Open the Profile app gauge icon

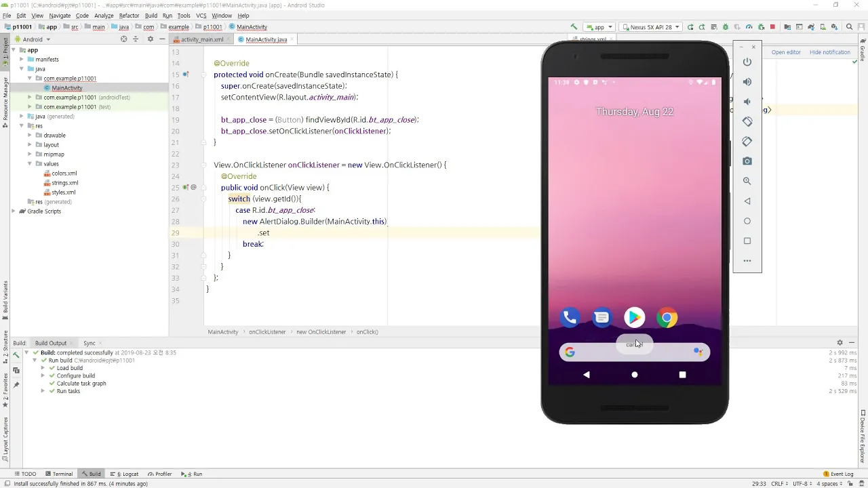pyautogui.click(x=749, y=27)
